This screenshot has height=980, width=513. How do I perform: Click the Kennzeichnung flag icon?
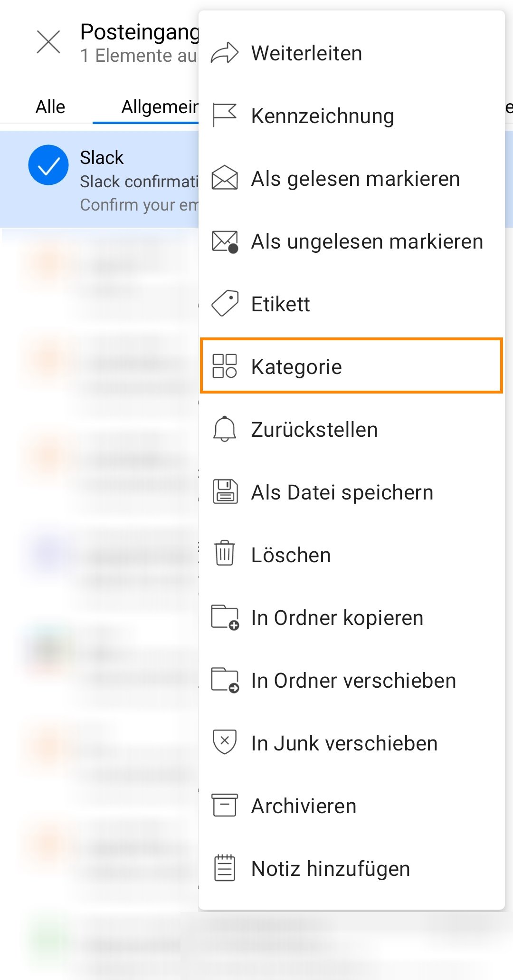coord(225,115)
